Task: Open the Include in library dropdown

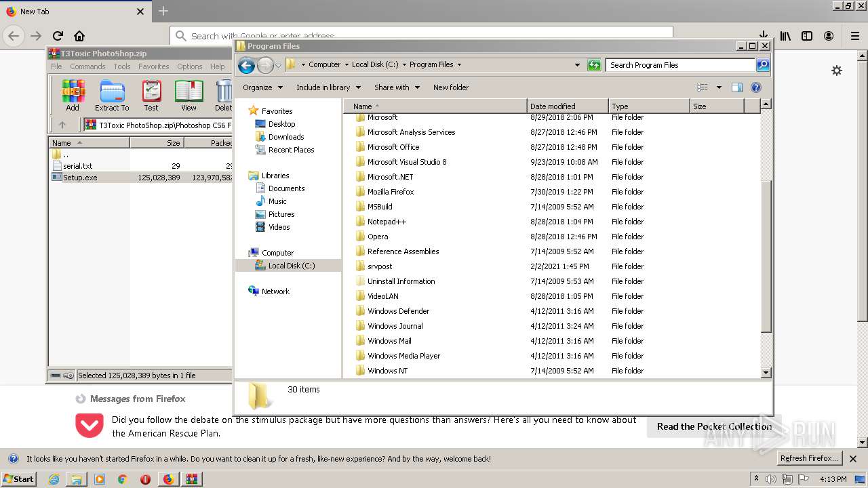Action: tap(328, 87)
